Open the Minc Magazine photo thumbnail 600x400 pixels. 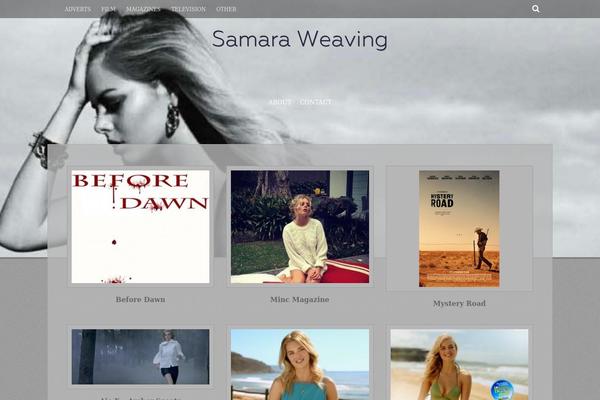[x=300, y=227]
